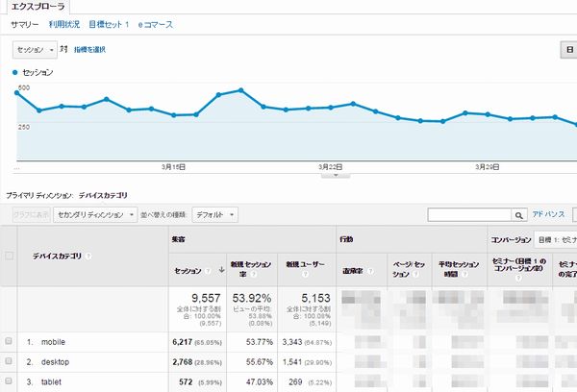Click the デバイスカテゴリ primary dimension link
Viewport: 577px width, 392px height.
pyautogui.click(x=103, y=196)
